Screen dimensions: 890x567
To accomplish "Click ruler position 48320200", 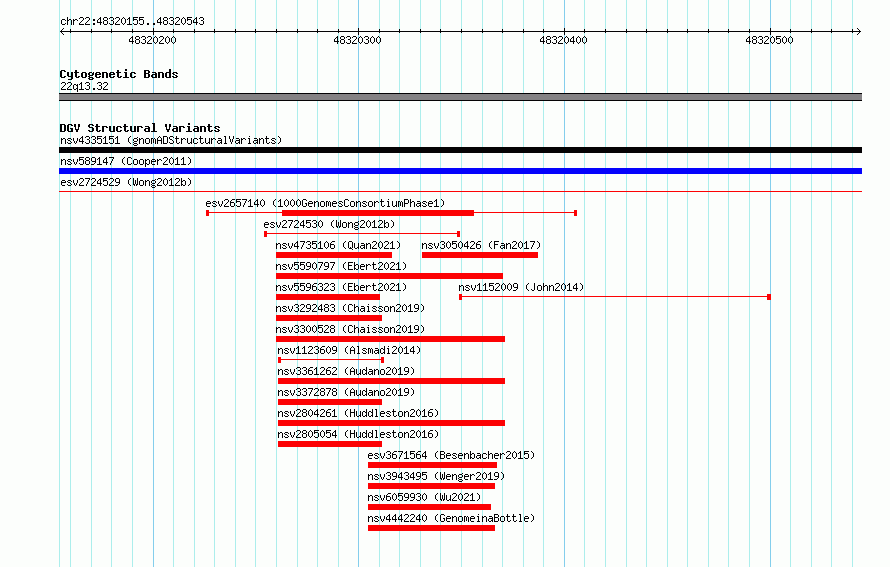I will point(153,40).
